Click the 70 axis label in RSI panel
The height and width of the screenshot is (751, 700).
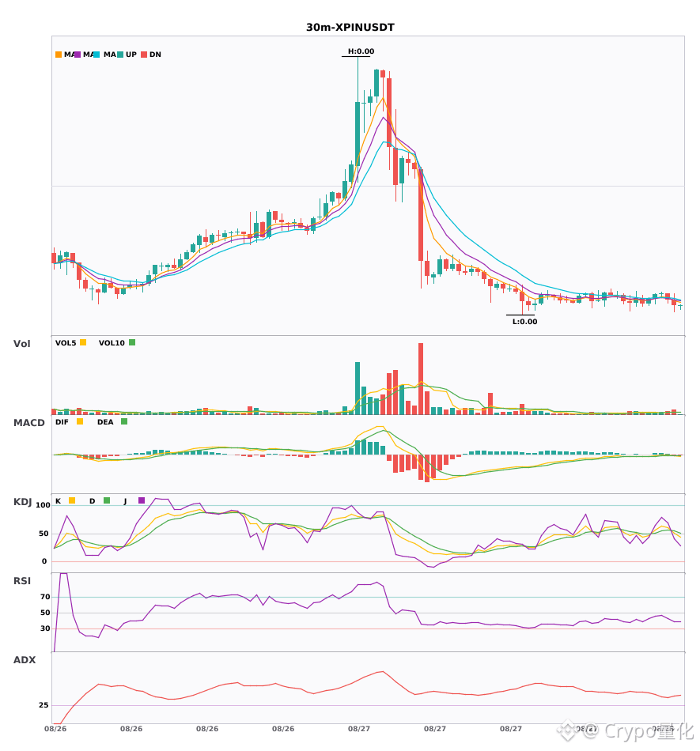45,597
